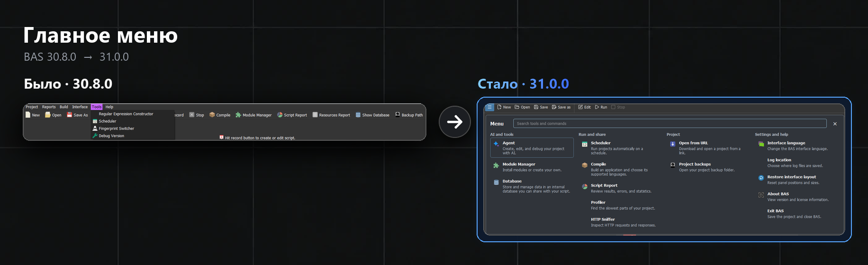Click Show Database in the 30.8.0 toolbar

click(x=372, y=115)
